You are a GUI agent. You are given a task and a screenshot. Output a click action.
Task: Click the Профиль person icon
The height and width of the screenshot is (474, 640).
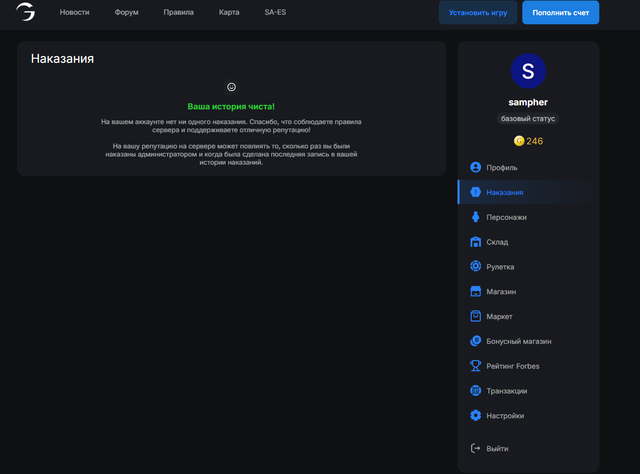tap(476, 167)
